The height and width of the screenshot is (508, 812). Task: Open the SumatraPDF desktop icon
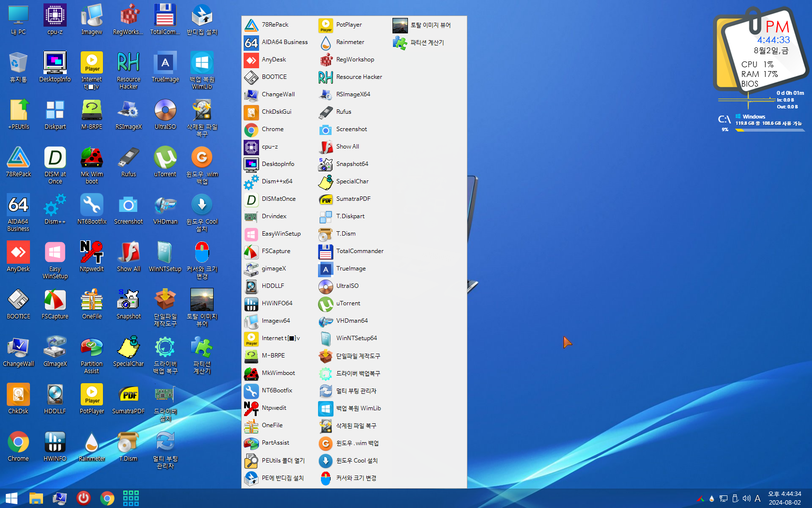(x=129, y=399)
